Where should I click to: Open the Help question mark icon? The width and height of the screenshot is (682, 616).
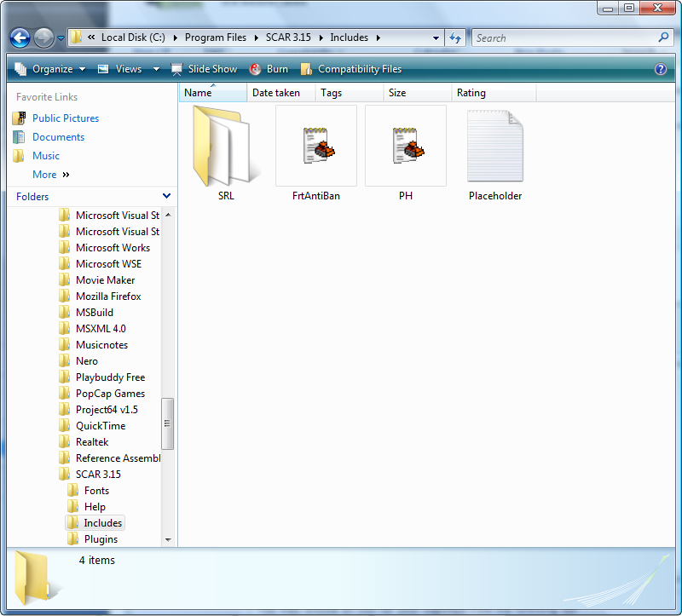click(x=660, y=69)
